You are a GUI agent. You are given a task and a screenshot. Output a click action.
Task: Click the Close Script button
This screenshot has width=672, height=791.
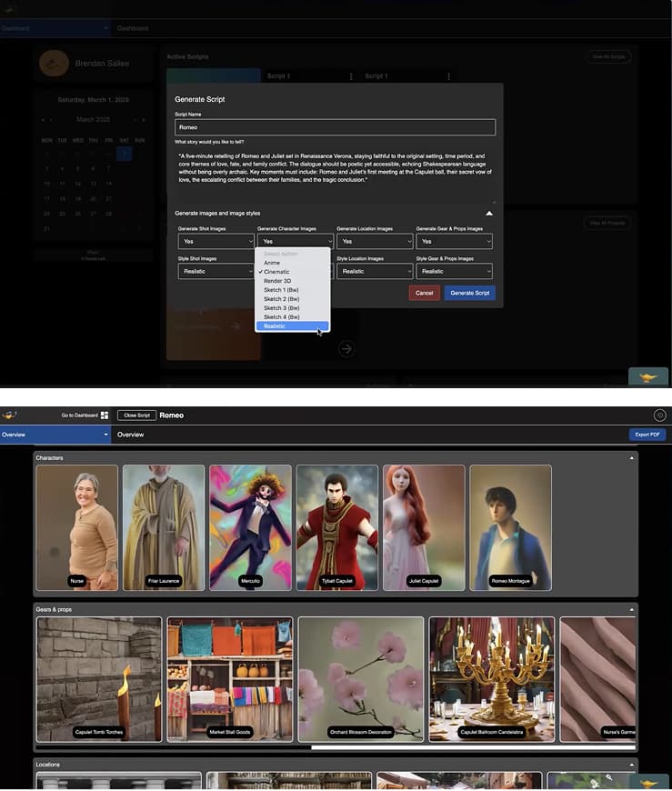tap(136, 416)
